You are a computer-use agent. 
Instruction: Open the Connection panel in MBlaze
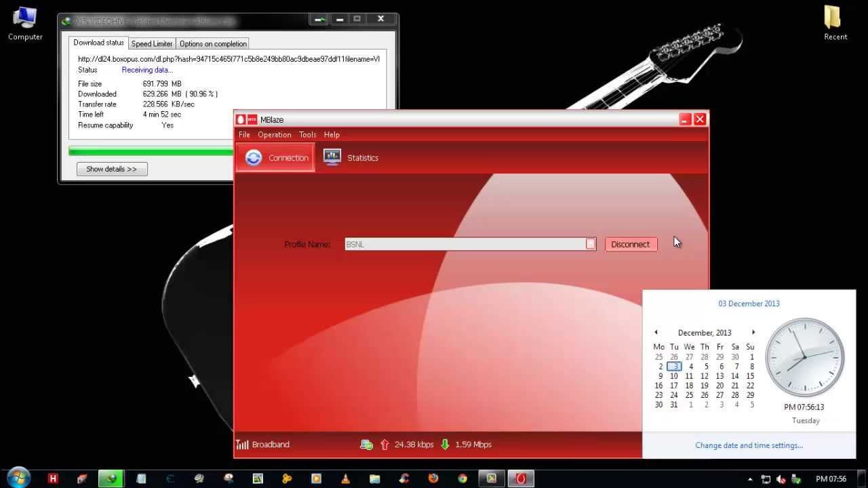pos(275,157)
